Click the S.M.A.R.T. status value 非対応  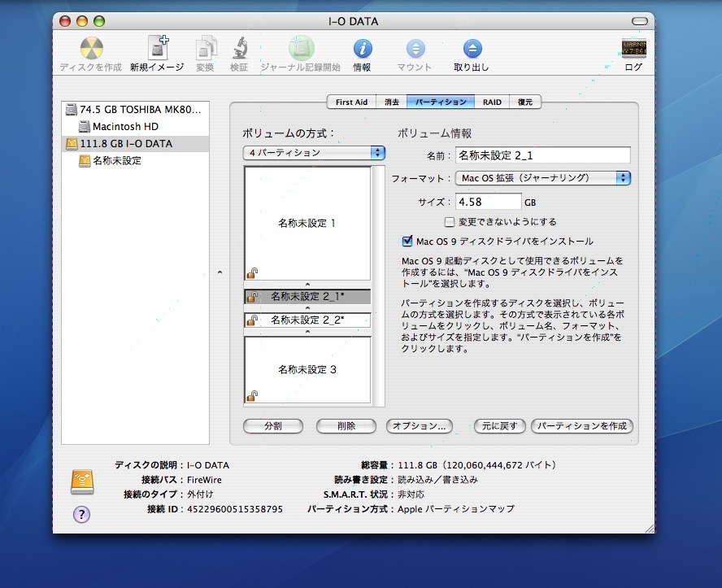(x=411, y=494)
